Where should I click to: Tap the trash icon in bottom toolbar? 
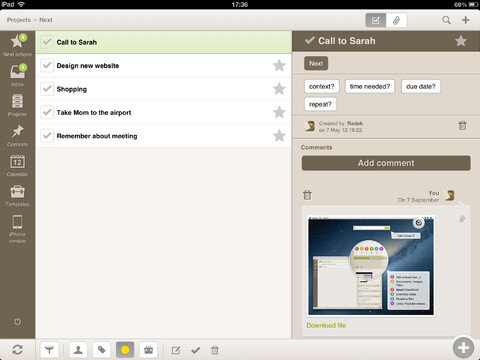215,350
